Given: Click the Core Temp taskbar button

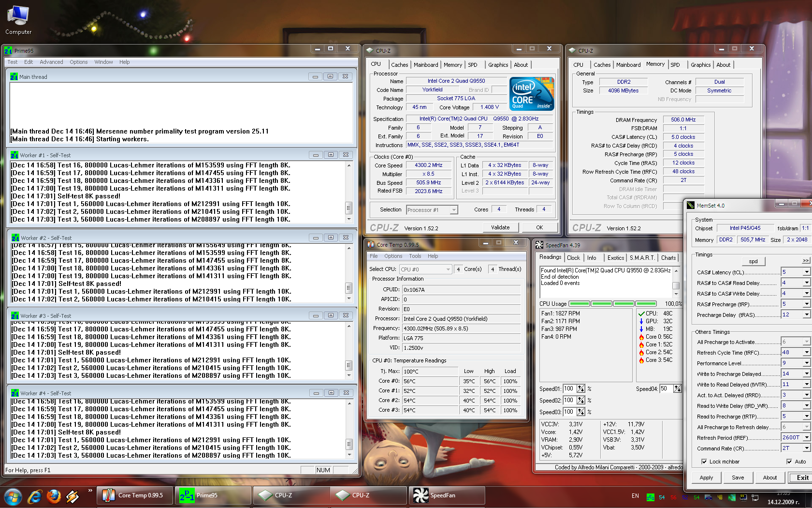Looking at the screenshot, I should point(135,495).
